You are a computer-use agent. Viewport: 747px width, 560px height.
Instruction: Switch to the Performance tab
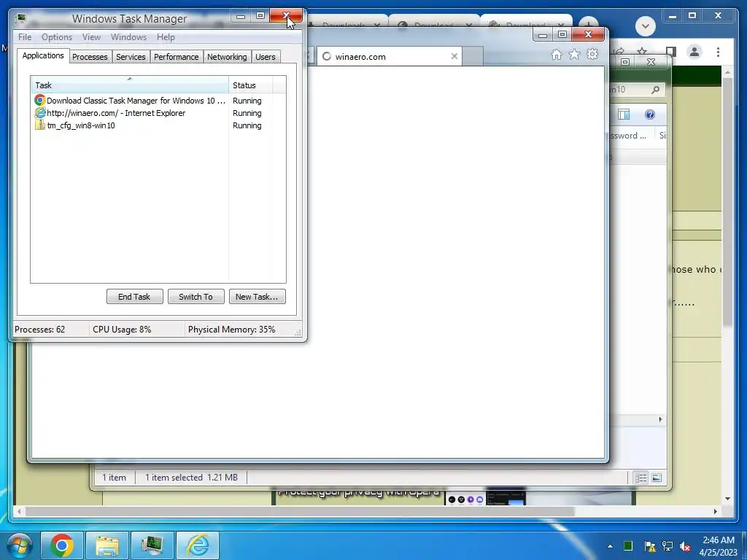click(x=176, y=57)
